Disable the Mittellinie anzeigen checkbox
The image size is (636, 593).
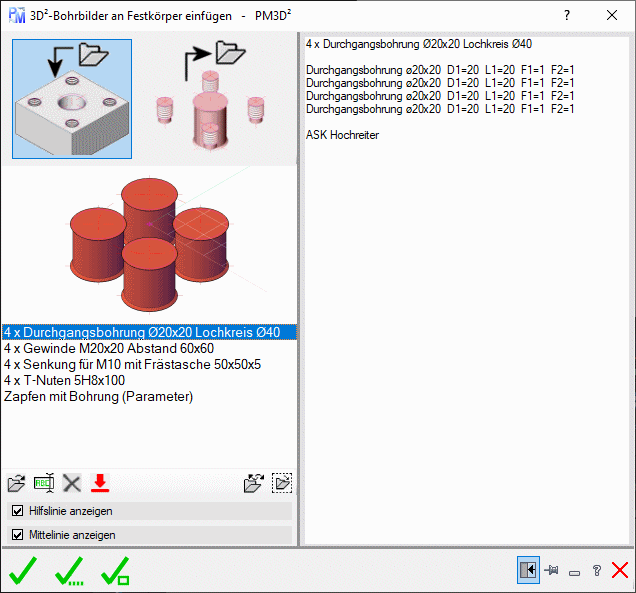17,535
